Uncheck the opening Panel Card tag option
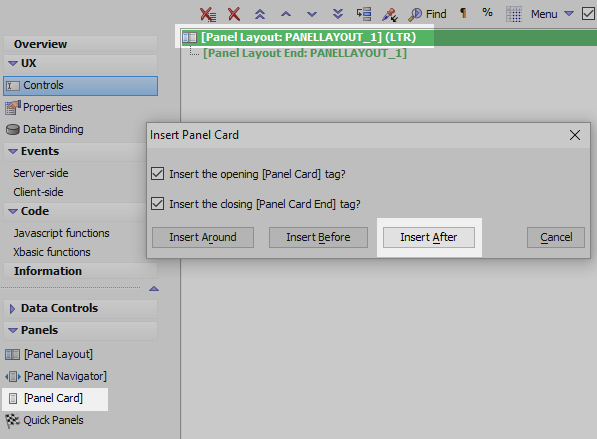The image size is (597, 439). 158,174
